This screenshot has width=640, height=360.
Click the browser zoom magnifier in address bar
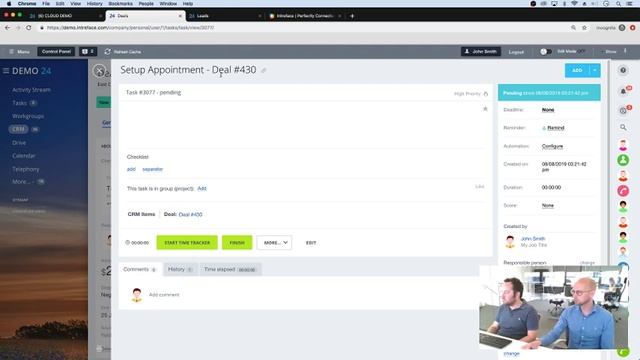pyautogui.click(x=573, y=28)
